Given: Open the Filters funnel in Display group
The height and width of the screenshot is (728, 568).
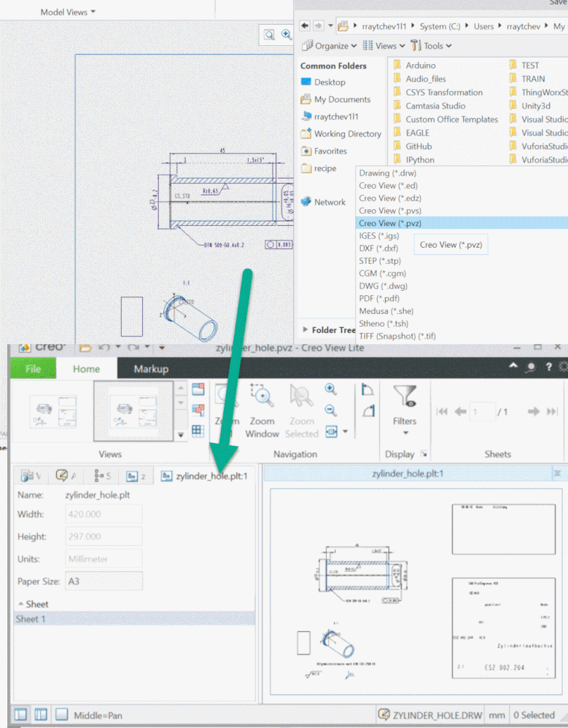Looking at the screenshot, I should point(405,410).
